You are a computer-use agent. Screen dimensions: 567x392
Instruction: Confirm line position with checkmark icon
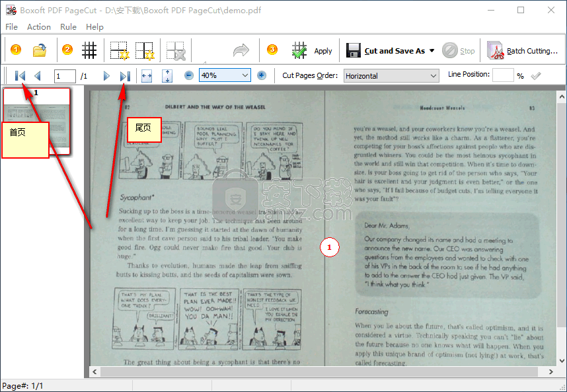click(536, 75)
